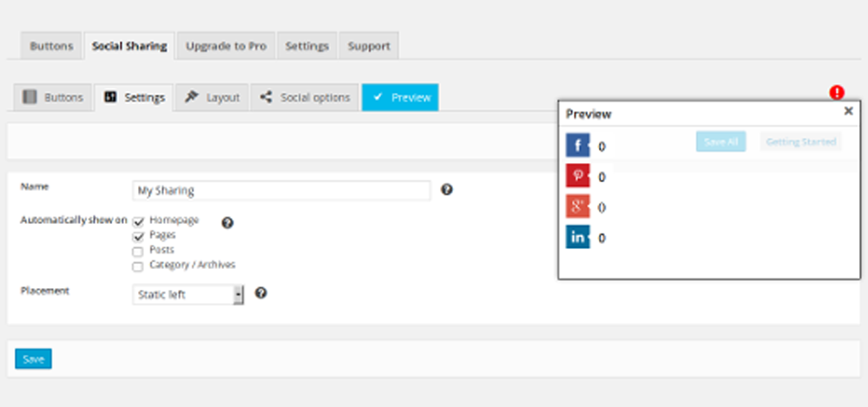Viewport: 868px width, 407px height.
Task: Close the Preview popup
Action: tap(848, 111)
